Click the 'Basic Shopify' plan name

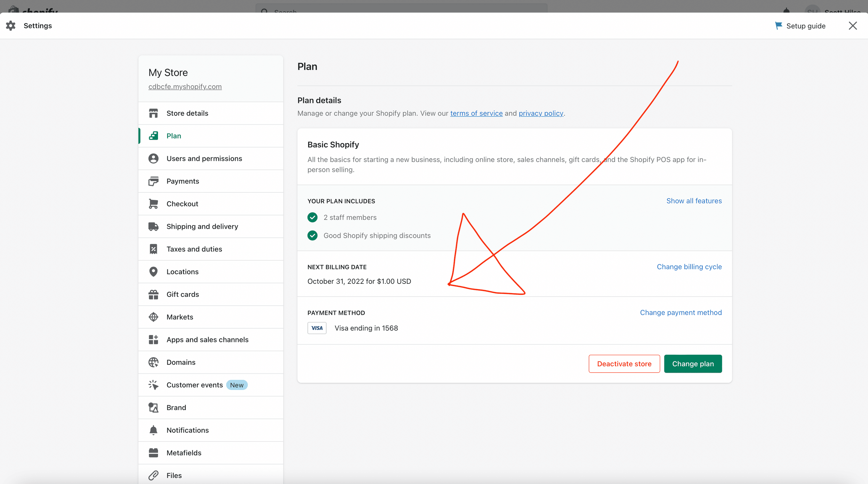point(333,144)
